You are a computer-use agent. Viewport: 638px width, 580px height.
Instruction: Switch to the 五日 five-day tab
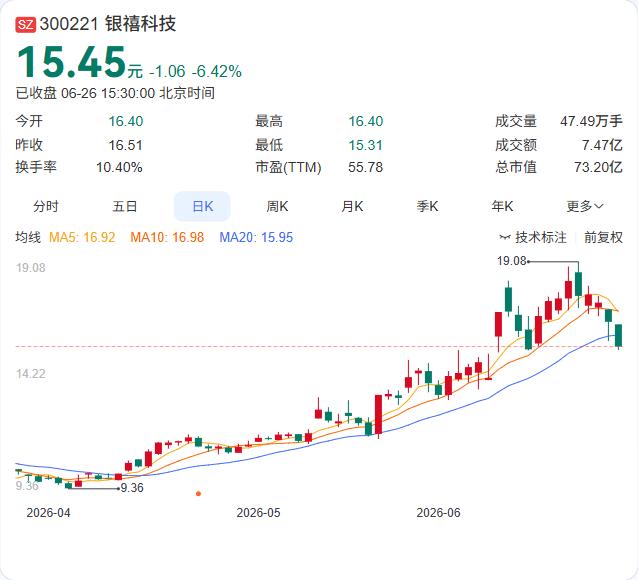(125, 206)
